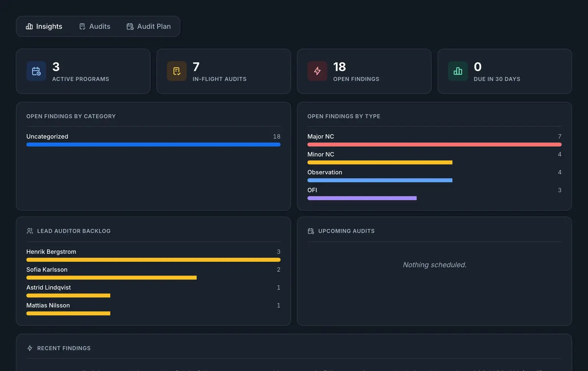
Task: Click the Nothing scheduled message
Action: [x=435, y=265]
